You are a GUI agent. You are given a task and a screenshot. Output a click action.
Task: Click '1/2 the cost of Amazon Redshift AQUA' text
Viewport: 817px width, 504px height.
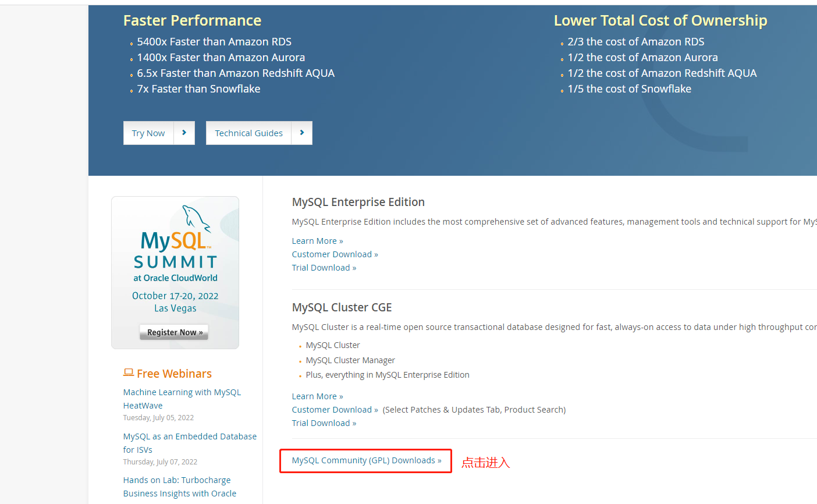click(x=662, y=73)
